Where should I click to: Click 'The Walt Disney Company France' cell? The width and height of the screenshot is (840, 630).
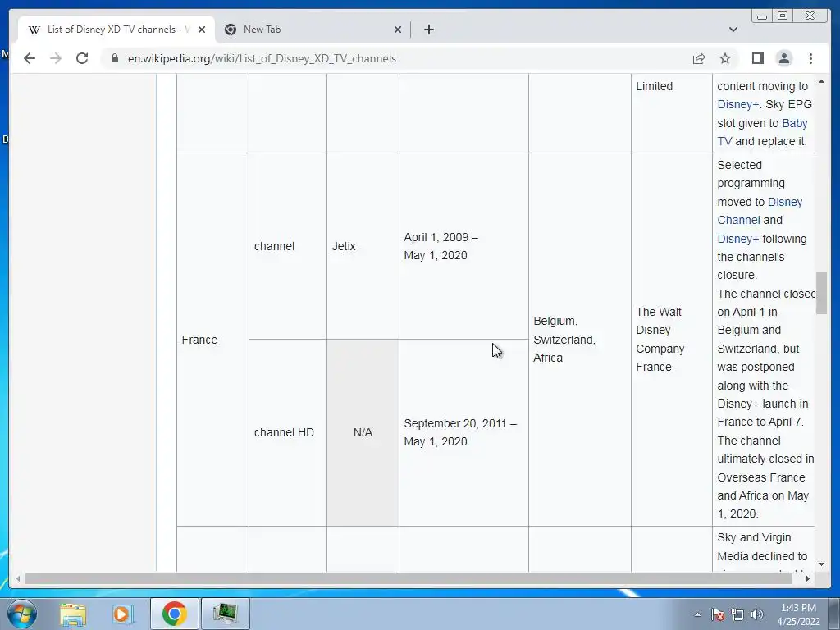[671, 340]
